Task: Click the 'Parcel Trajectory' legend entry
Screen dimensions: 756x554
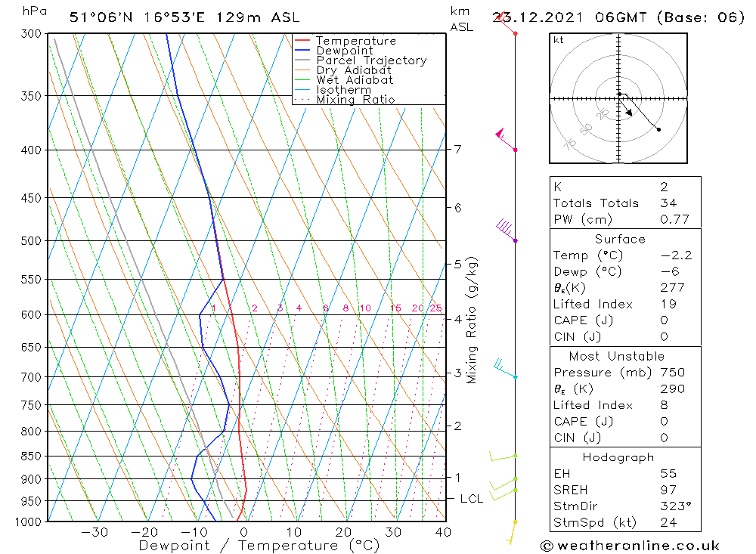Action: tap(371, 60)
